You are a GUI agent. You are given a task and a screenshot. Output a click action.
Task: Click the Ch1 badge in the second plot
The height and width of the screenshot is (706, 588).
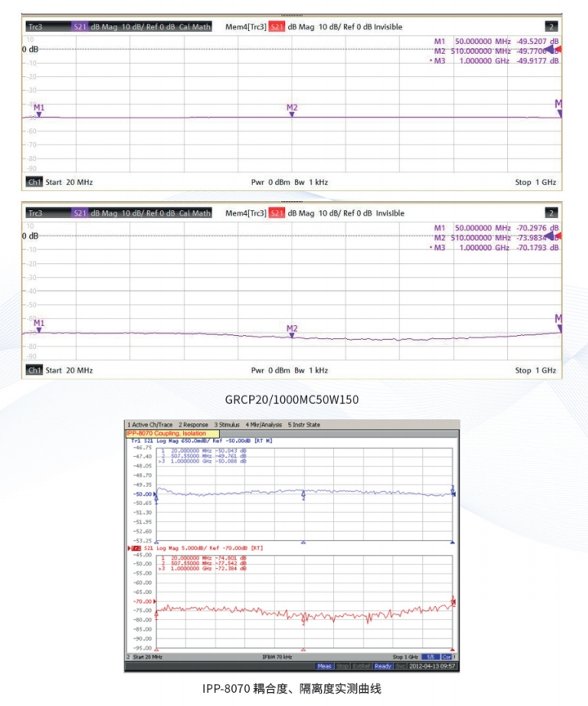(x=34, y=370)
